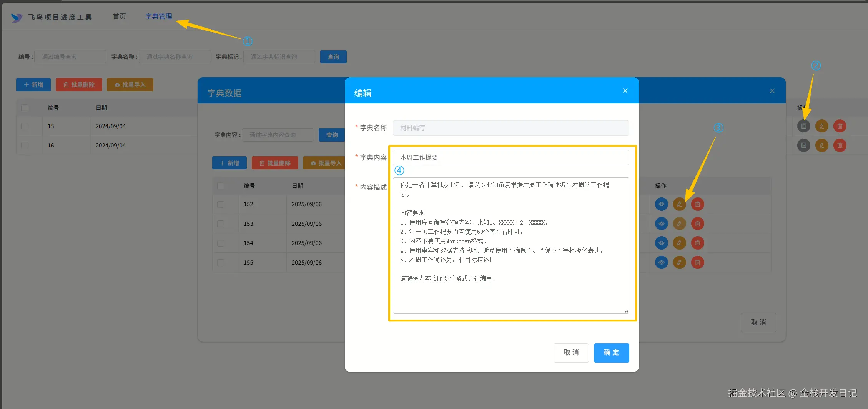Click 新增 in the 字典数据 dialog
The width and height of the screenshot is (868, 409).
(x=229, y=163)
